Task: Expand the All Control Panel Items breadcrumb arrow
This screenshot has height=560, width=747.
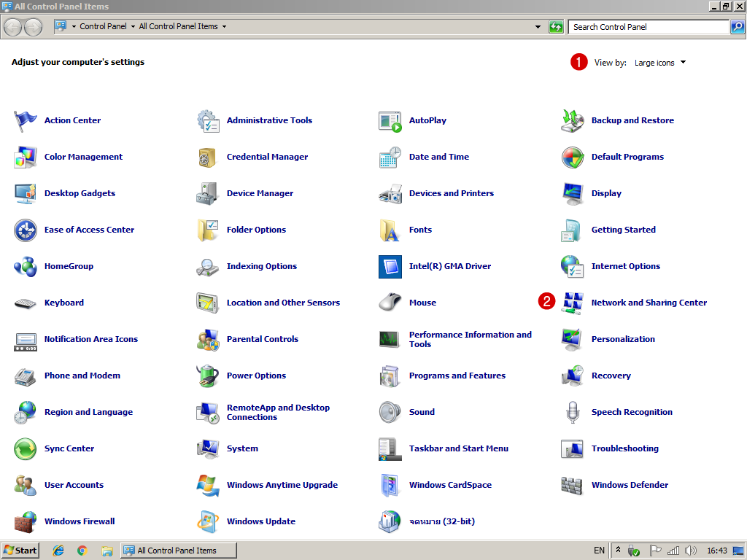Action: (224, 27)
